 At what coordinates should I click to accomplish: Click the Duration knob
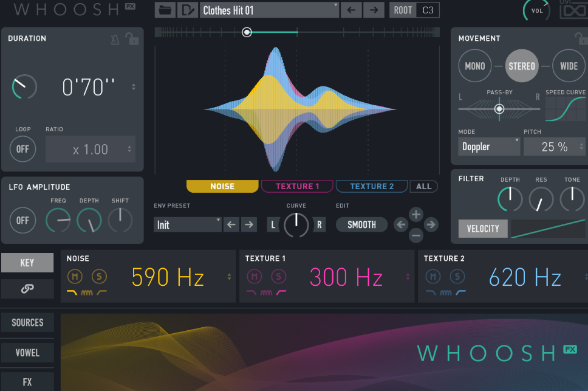pyautogui.click(x=24, y=87)
